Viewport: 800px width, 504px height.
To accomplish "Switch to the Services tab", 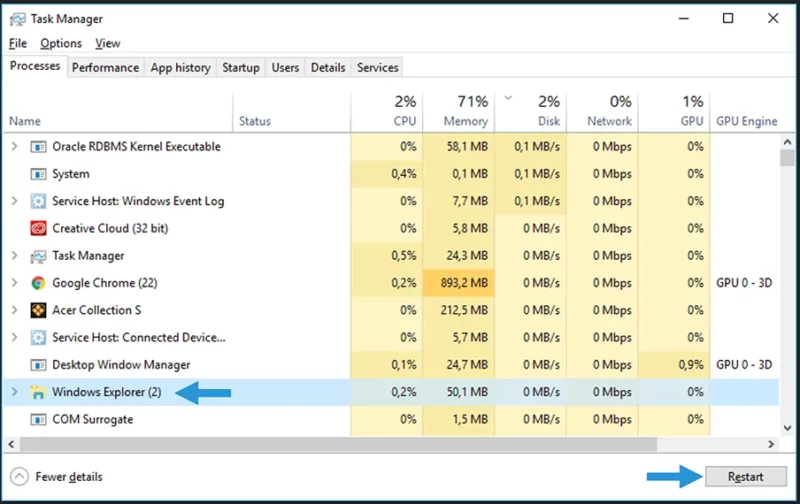I will pyautogui.click(x=378, y=67).
